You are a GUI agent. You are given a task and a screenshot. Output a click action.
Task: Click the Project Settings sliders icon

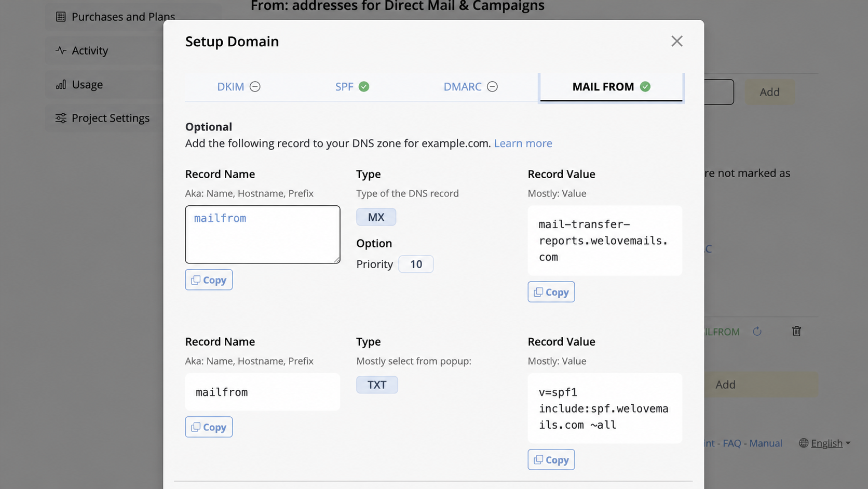tap(61, 118)
